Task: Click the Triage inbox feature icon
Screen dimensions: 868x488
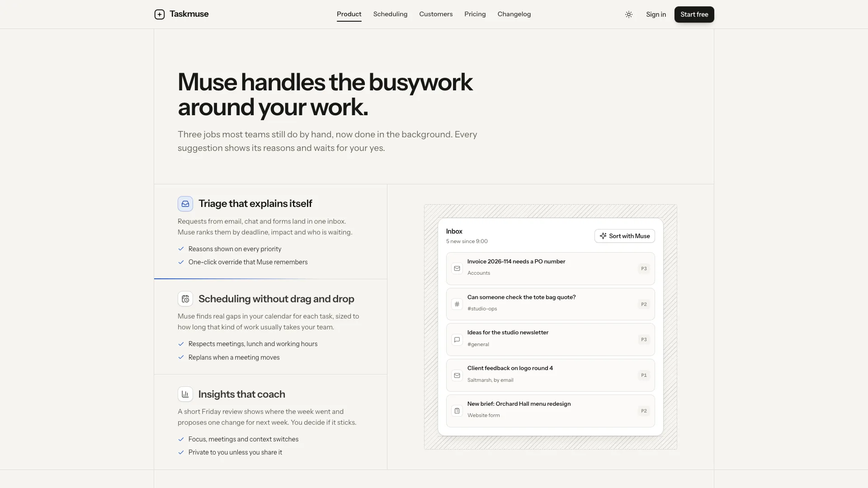Action: tap(185, 204)
